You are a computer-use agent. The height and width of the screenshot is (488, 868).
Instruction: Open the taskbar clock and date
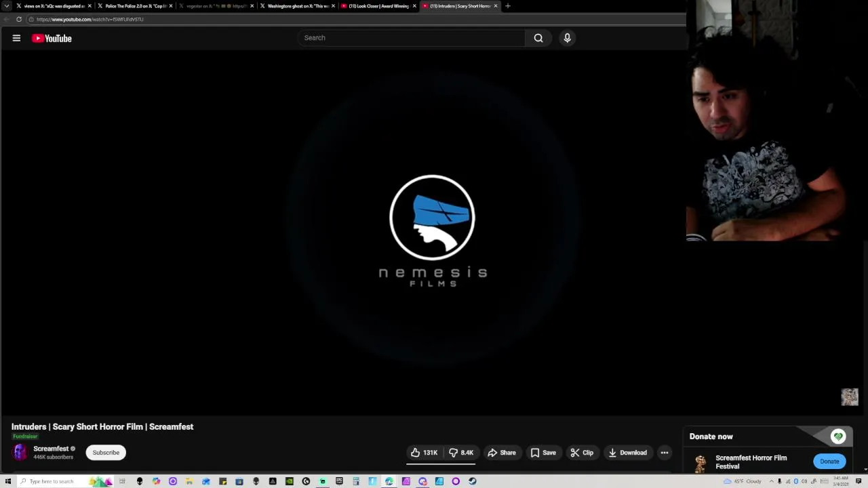(x=841, y=481)
